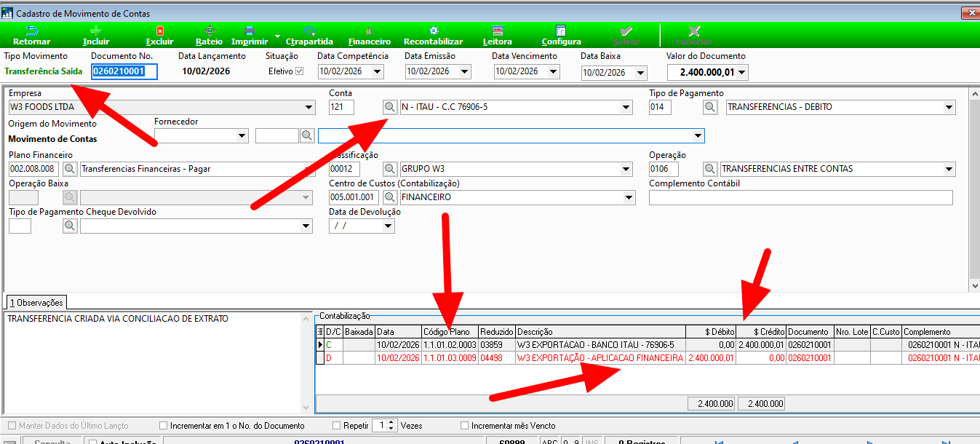Open the Financeiro toolbar item
Viewport: 980px width, 444px height.
tap(370, 36)
